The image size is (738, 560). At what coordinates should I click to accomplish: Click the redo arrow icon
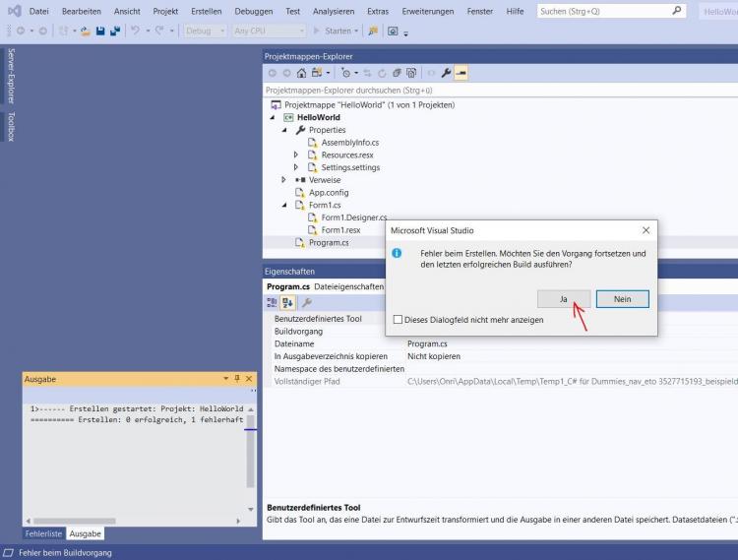tap(159, 31)
